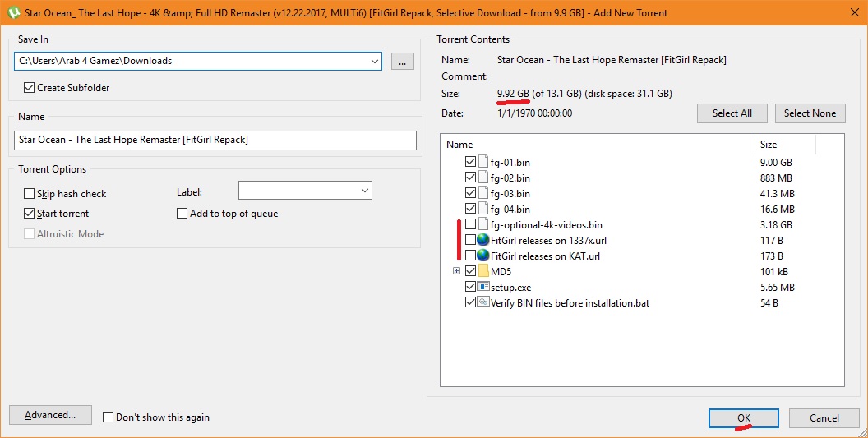The width and height of the screenshot is (868, 438).
Task: Uncheck the MD5 folder checkbox
Action: [x=470, y=271]
